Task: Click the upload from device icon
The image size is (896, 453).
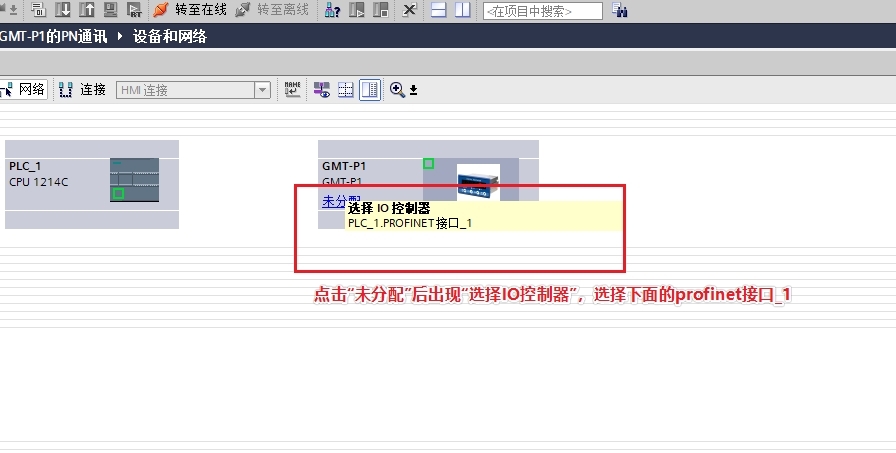Action: tap(85, 10)
